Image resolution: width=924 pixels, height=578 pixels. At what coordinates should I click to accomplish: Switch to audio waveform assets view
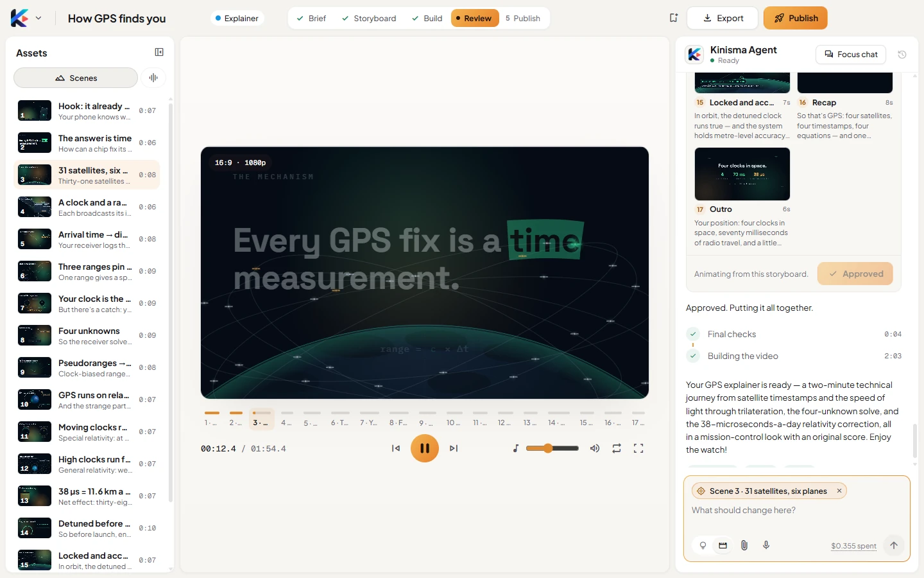[153, 78]
